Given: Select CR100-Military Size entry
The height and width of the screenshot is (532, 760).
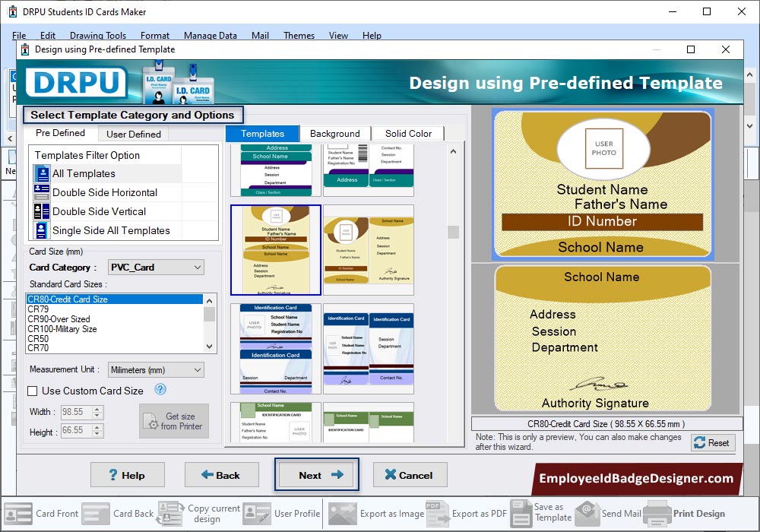Looking at the screenshot, I should pos(115,329).
